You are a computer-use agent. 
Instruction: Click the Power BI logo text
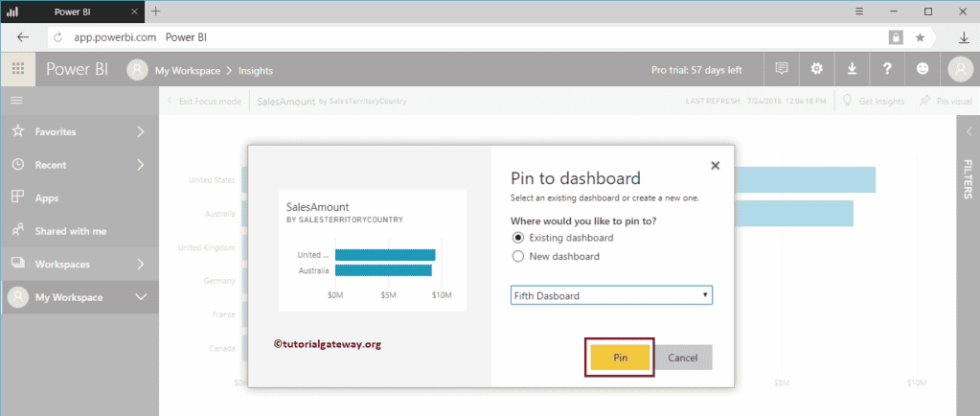pyautogui.click(x=77, y=69)
